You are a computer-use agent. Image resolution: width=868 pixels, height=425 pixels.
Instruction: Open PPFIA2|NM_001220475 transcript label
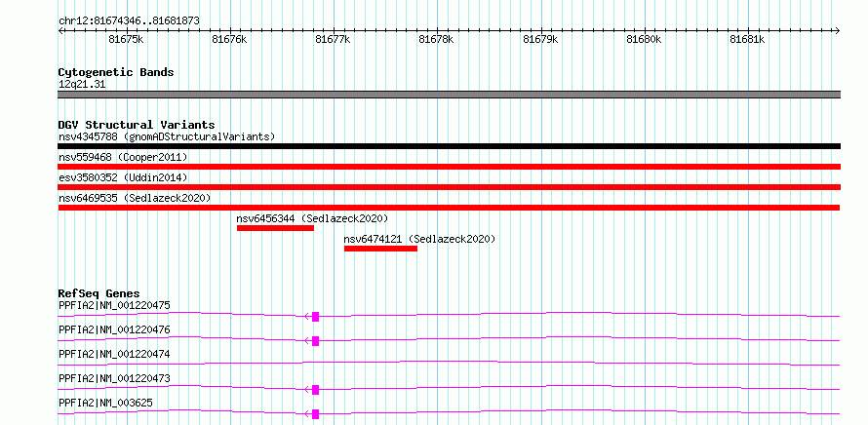point(114,305)
